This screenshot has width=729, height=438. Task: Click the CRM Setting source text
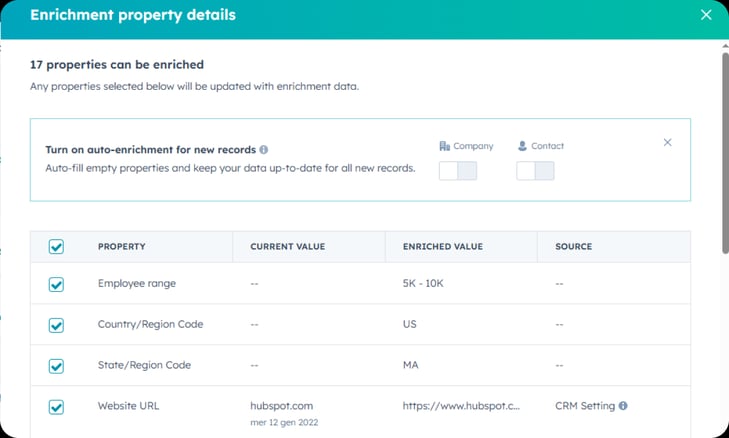click(x=585, y=406)
